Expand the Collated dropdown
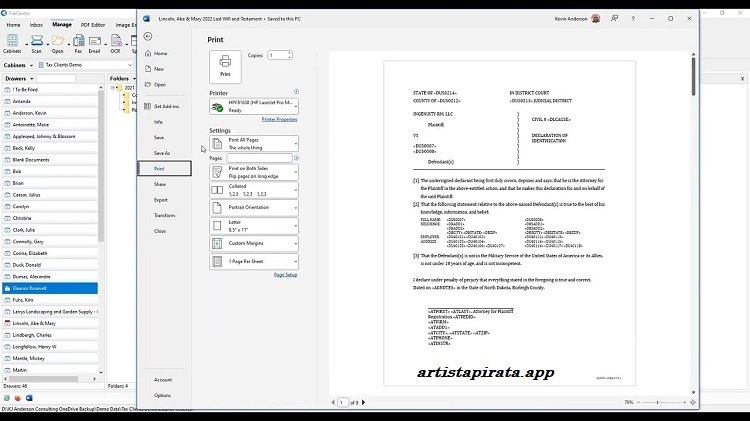 pos(254,190)
